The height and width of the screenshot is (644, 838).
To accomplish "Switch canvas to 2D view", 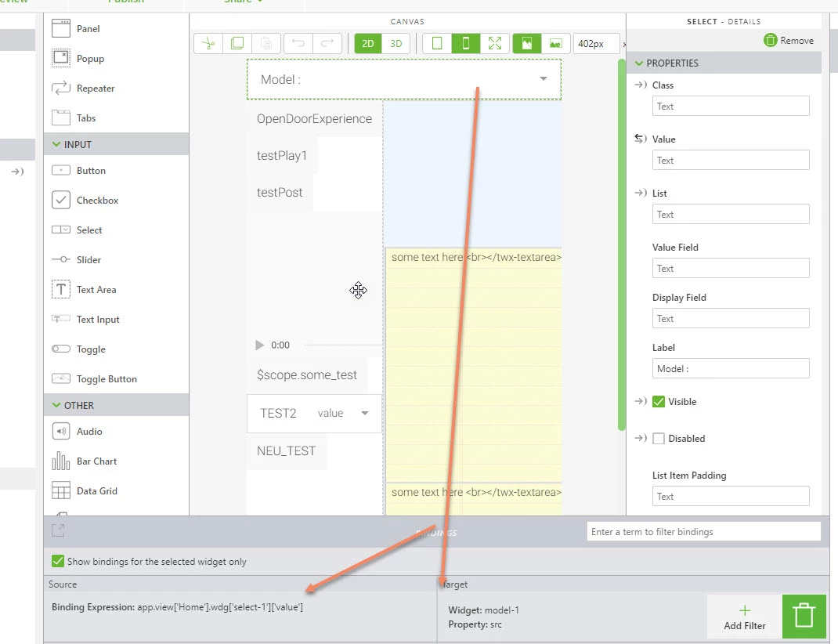I will pos(367,43).
